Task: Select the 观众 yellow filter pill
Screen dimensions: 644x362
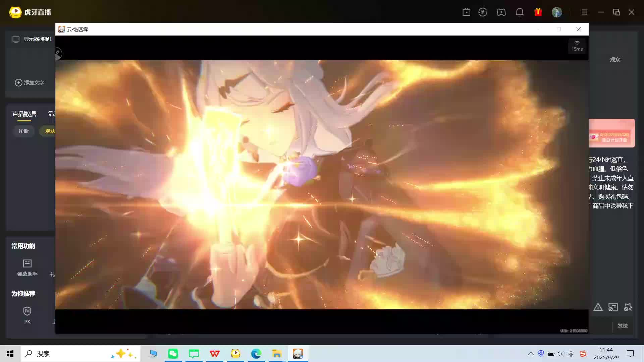Action: 50,131
